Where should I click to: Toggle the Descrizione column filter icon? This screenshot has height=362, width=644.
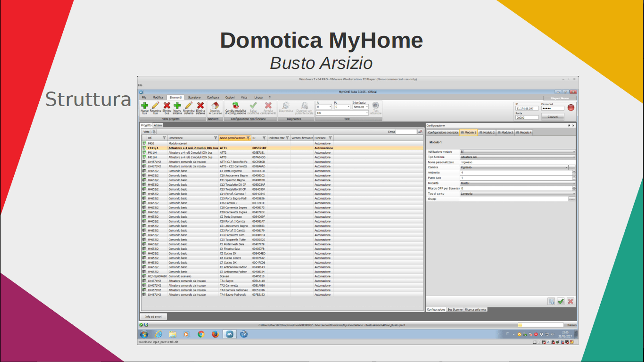(x=215, y=138)
